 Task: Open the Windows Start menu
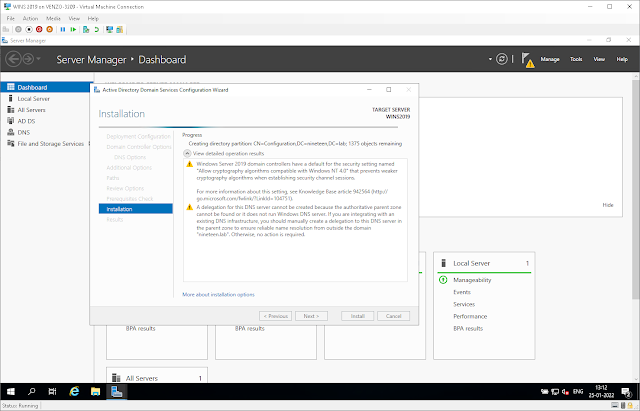11,391
